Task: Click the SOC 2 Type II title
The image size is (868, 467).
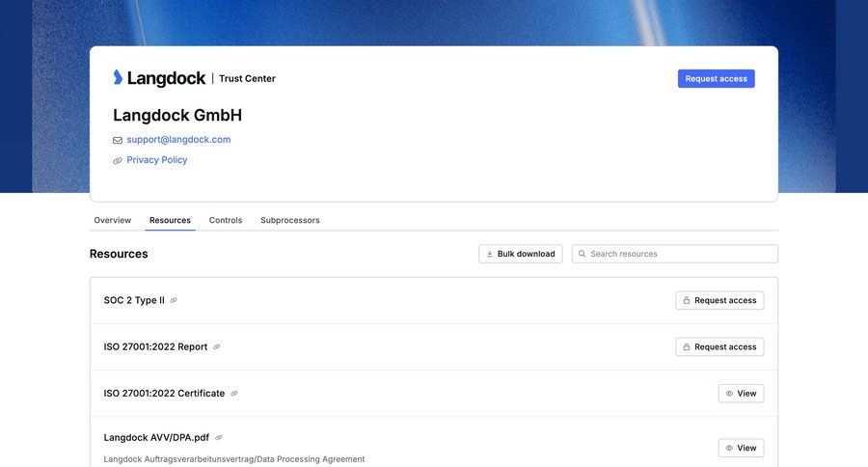Action: [134, 300]
